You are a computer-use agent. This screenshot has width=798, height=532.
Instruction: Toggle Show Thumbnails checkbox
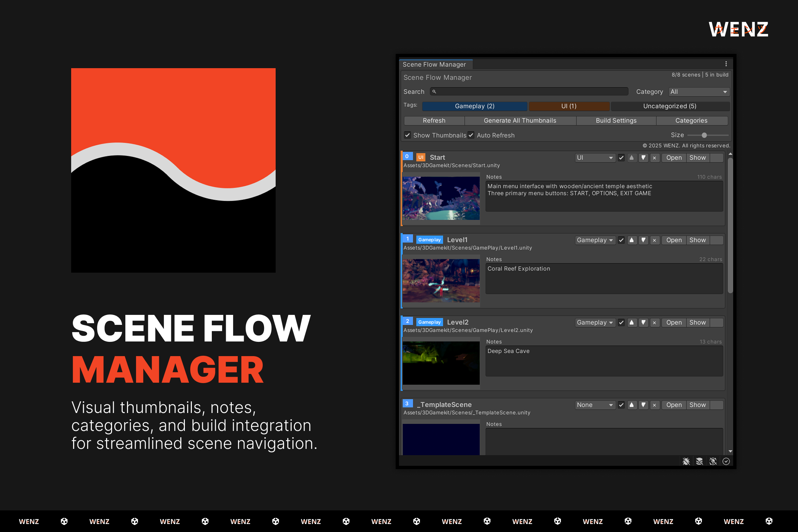tap(408, 135)
